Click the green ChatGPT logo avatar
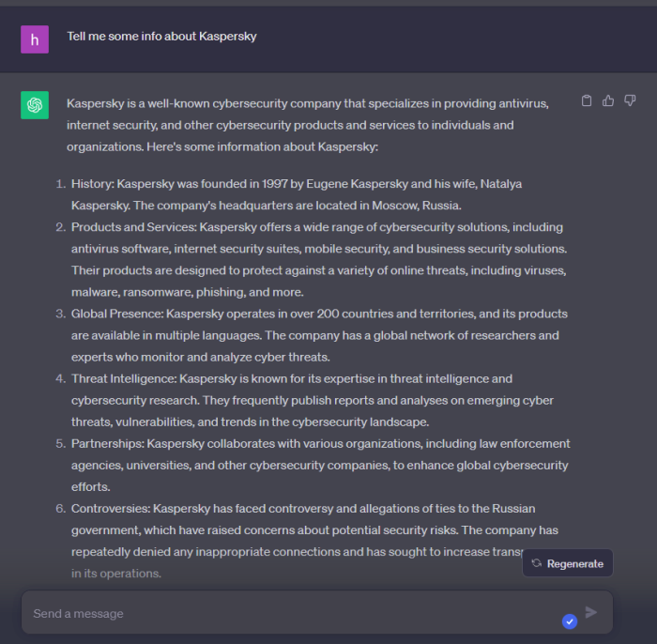The width and height of the screenshot is (657, 644). point(35,105)
